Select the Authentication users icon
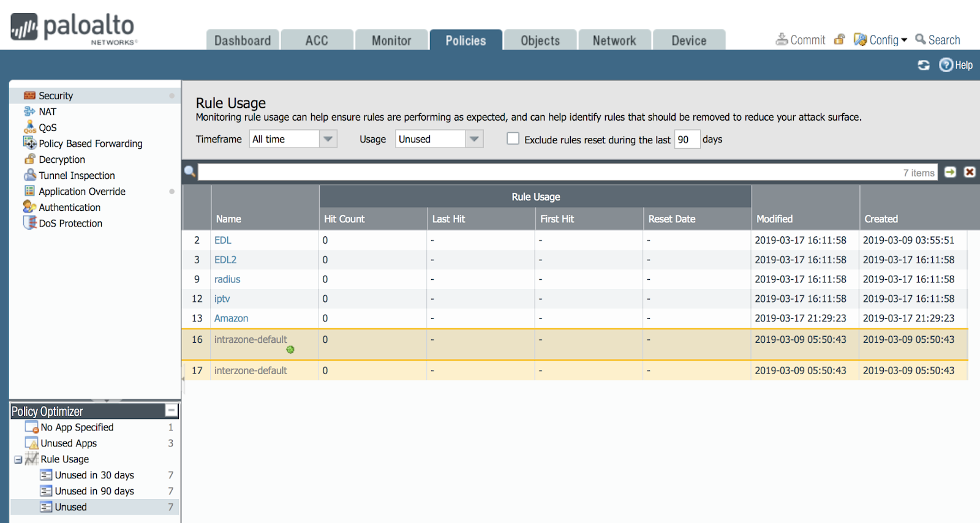The width and height of the screenshot is (980, 523). [29, 207]
